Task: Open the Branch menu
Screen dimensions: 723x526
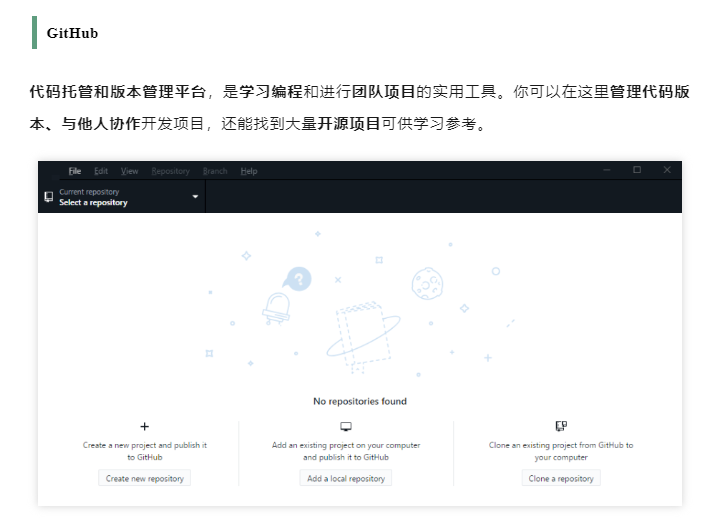Action: (x=215, y=171)
